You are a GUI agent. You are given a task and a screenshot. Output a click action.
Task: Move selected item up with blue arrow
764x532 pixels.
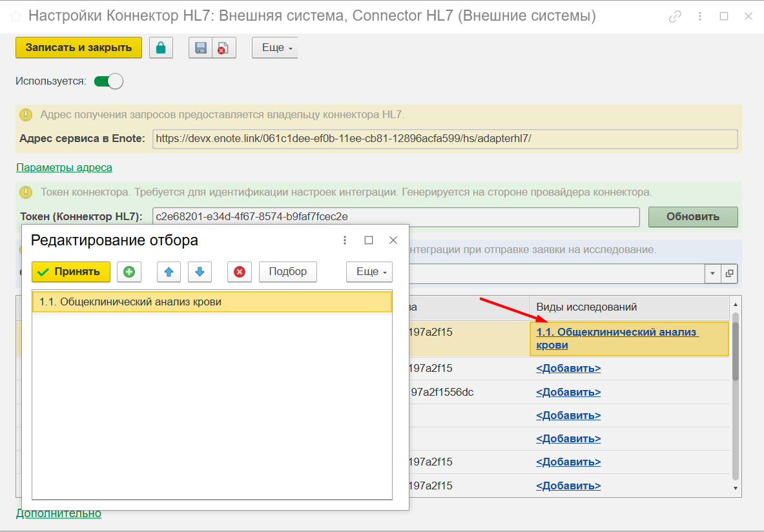pos(169,272)
